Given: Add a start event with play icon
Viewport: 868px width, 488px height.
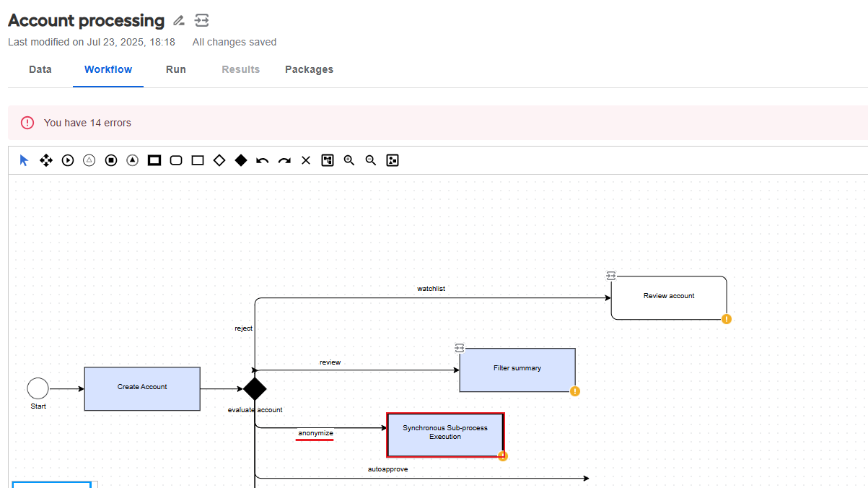Looking at the screenshot, I should 68,160.
